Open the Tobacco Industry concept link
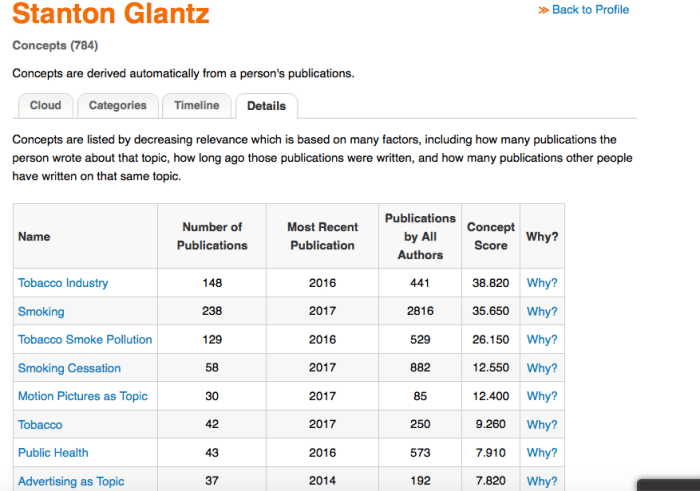This screenshot has width=700, height=491. click(63, 283)
